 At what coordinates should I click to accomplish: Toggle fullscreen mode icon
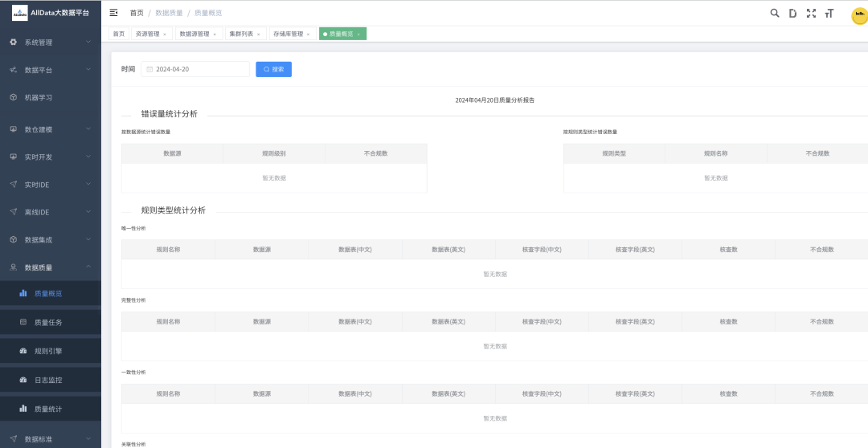point(811,13)
